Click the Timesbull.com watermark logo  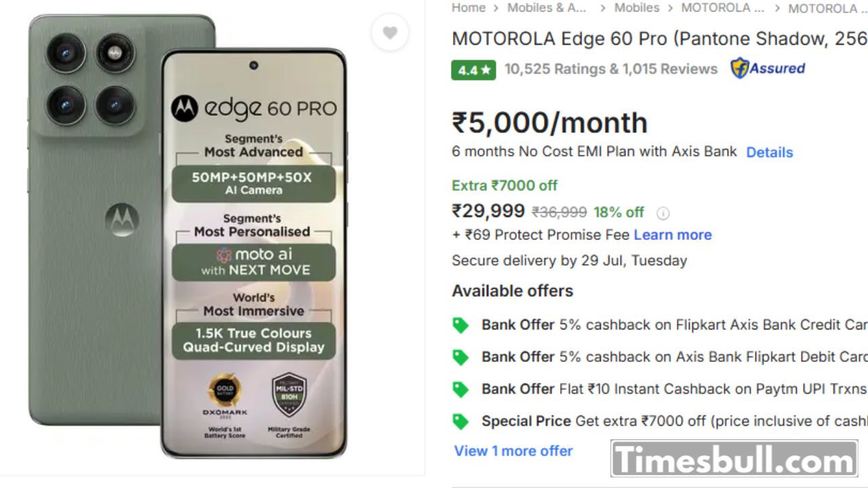(x=734, y=460)
